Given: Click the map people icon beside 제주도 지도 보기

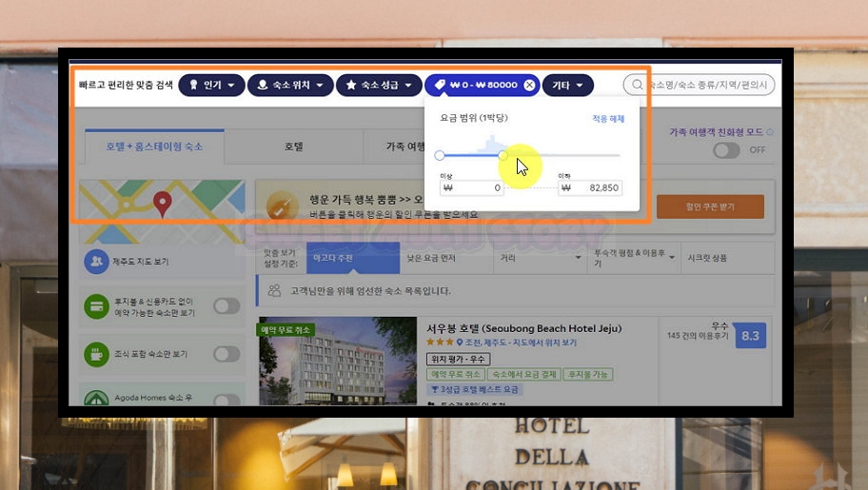Looking at the screenshot, I should coord(96,262).
